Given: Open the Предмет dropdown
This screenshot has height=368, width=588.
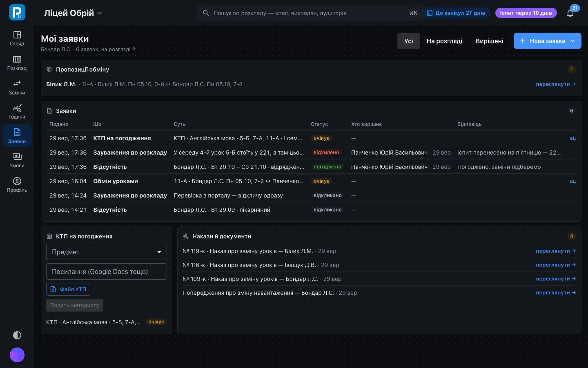Looking at the screenshot, I should click(x=107, y=252).
